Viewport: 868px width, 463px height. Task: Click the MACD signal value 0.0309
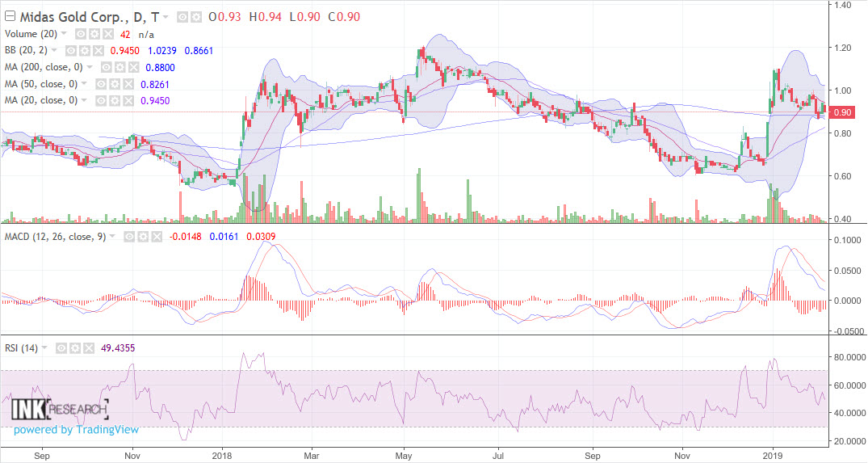point(261,237)
